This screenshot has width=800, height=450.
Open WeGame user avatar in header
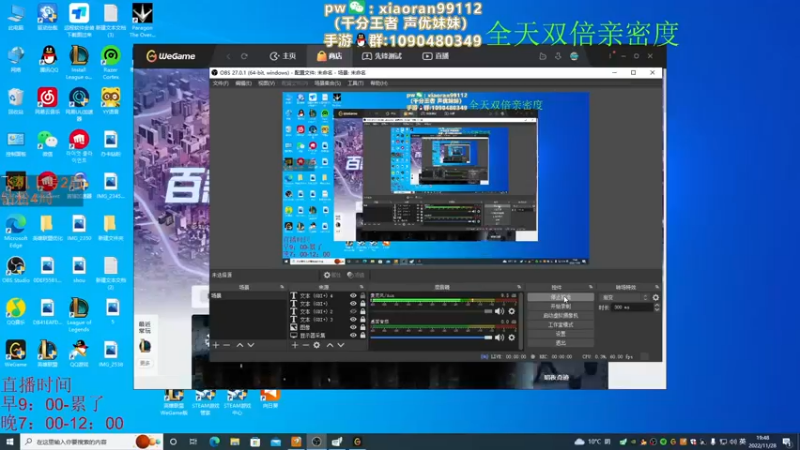[x=574, y=56]
